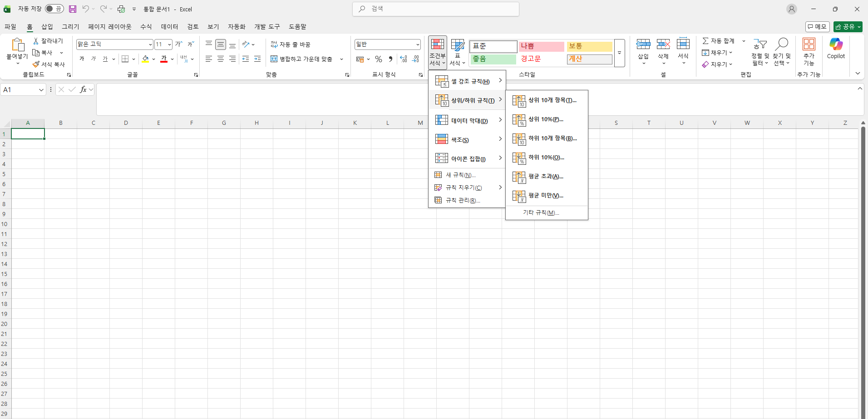Screen dimensions: 868x419
Task: Toggle align text right
Action: (x=232, y=59)
